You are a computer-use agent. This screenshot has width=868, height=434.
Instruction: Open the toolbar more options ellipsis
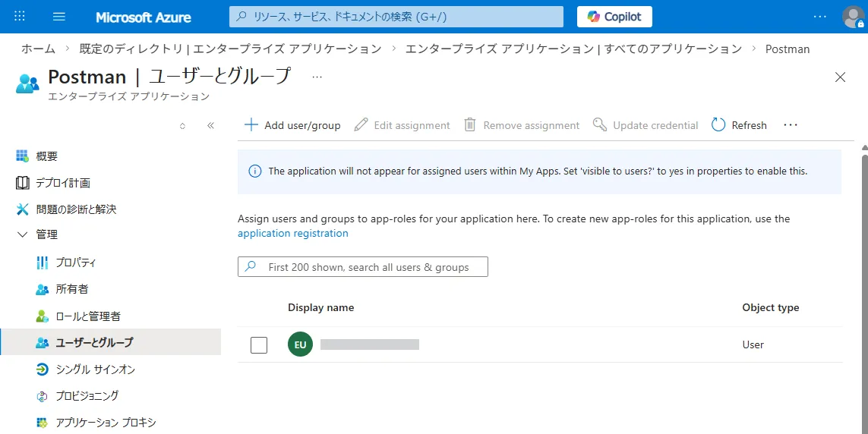coord(791,125)
